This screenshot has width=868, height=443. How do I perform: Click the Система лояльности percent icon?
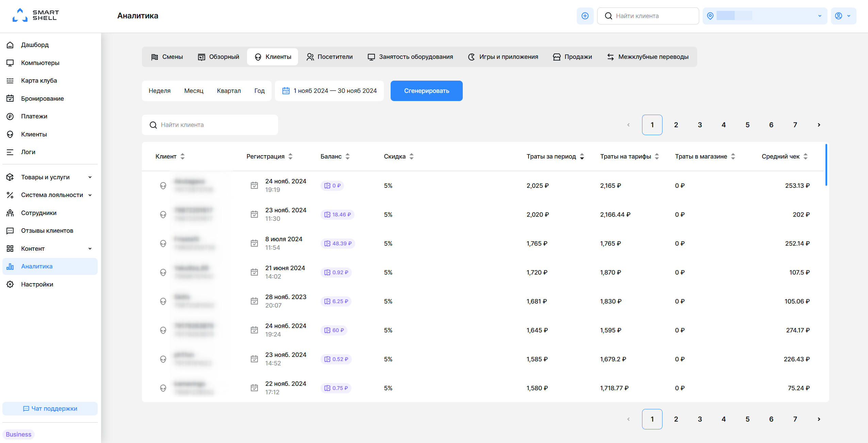point(10,195)
